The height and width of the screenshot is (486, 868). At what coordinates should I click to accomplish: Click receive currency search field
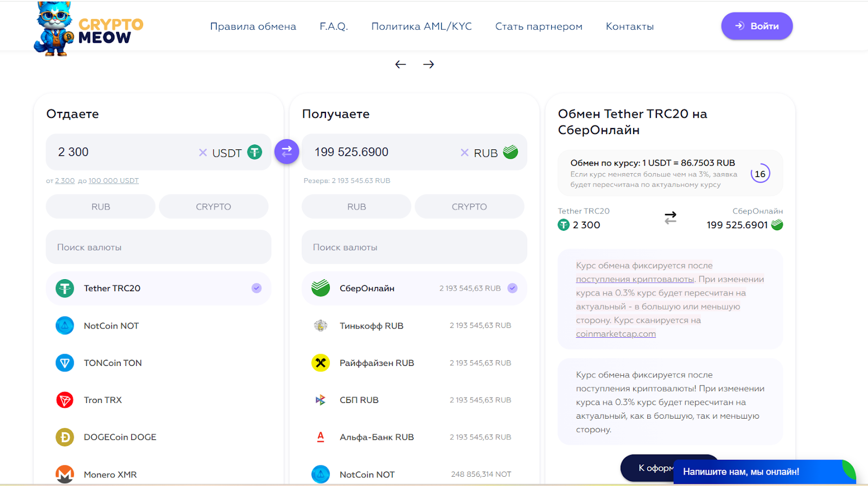click(414, 247)
